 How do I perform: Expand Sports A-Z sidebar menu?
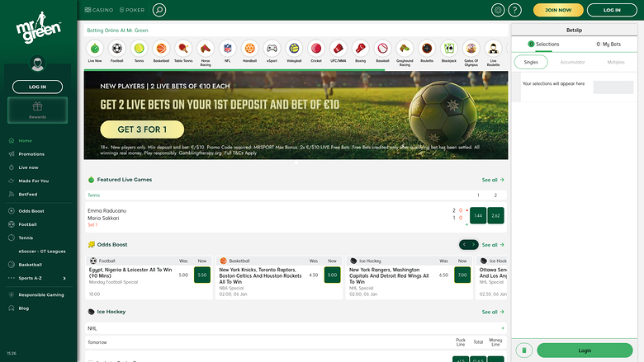(37, 278)
